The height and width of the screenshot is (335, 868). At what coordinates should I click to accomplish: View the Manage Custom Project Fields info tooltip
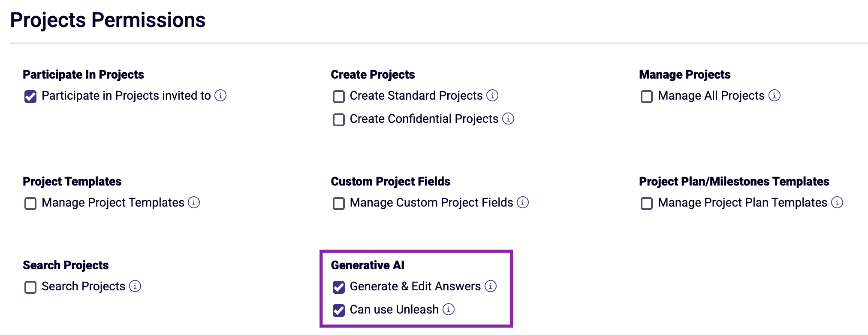coord(523,203)
